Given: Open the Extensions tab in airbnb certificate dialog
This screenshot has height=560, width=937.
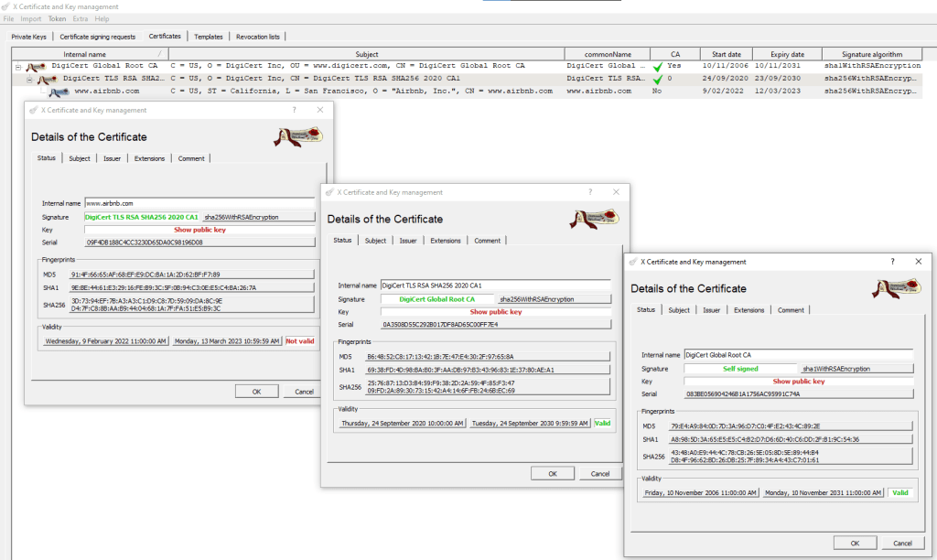Looking at the screenshot, I should (149, 158).
